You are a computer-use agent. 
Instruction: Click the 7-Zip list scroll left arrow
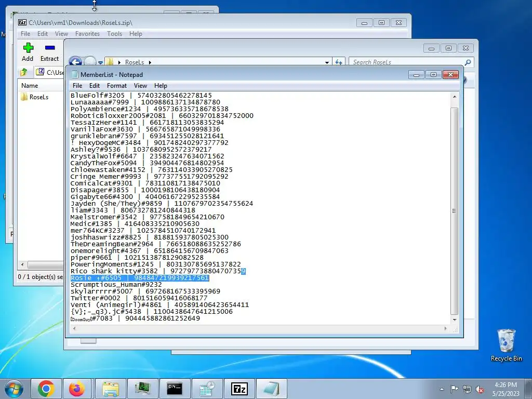pyautogui.click(x=22, y=264)
